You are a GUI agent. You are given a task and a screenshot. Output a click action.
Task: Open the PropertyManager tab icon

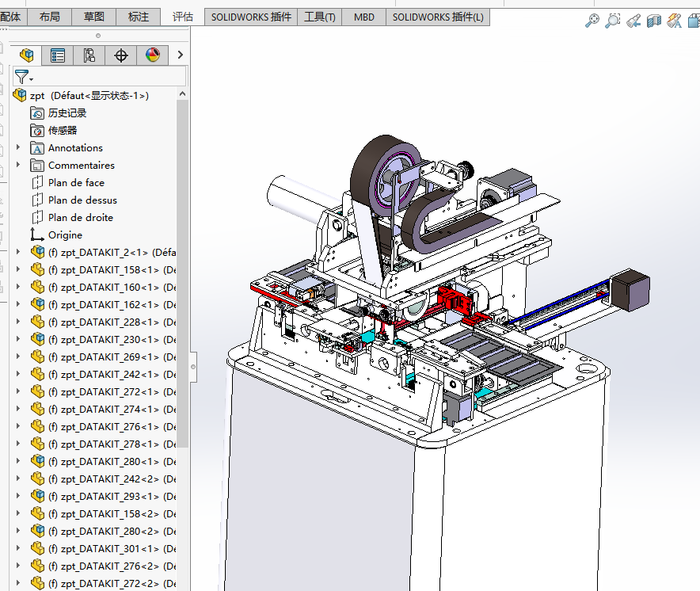58,55
